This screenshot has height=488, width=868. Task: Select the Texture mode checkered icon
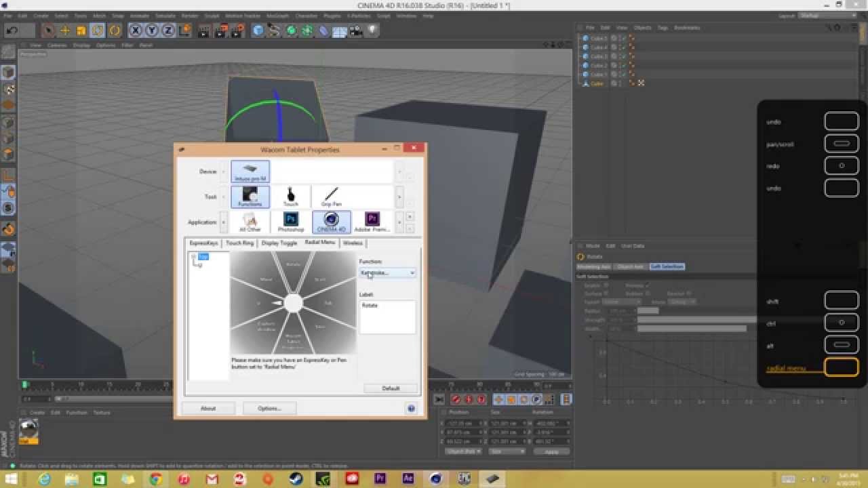[8, 89]
